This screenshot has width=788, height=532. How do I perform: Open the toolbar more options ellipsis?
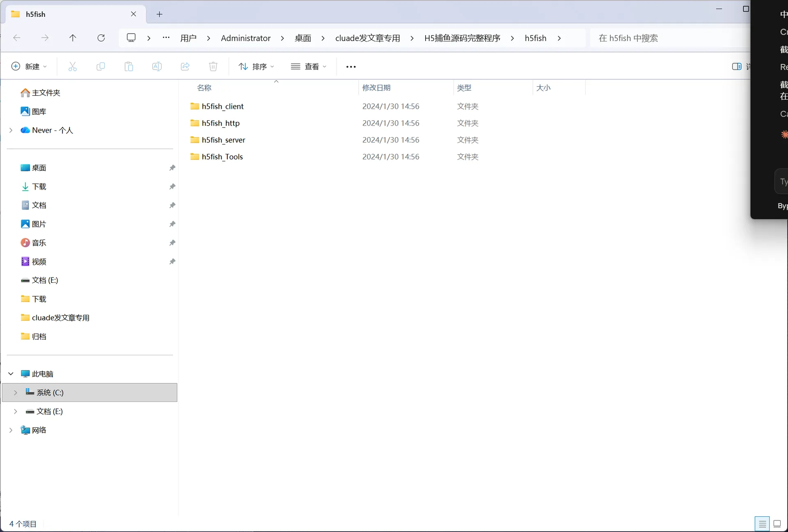351,66
